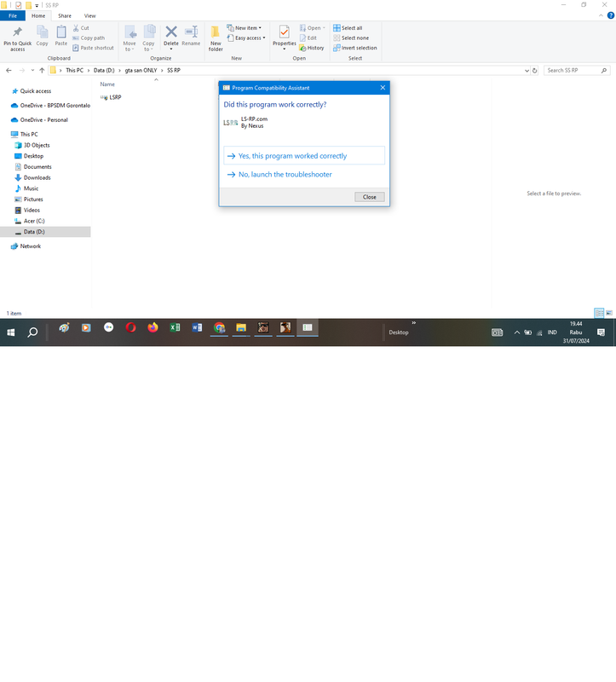The height and width of the screenshot is (682, 616).
Task: Click the Copy ribbon icon
Action: pyautogui.click(x=42, y=32)
